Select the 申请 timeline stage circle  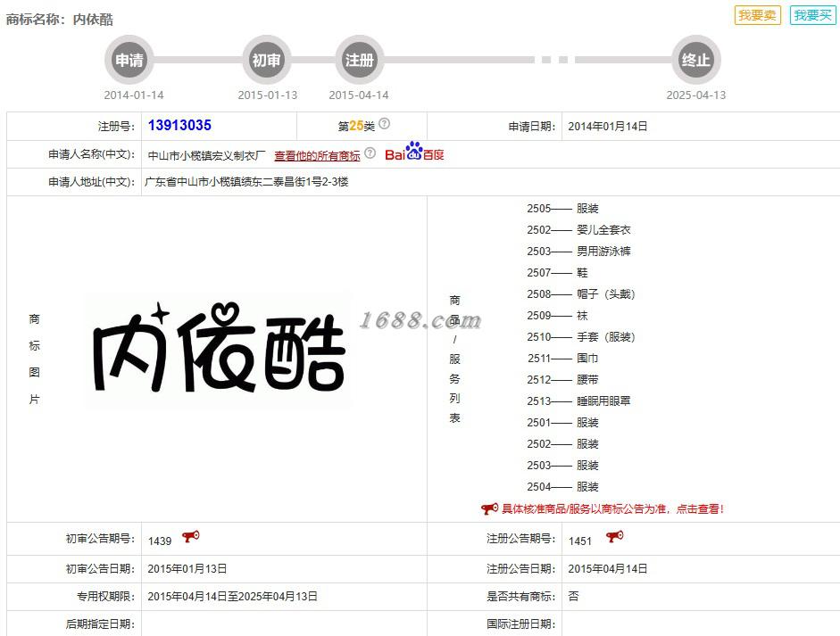(x=129, y=60)
